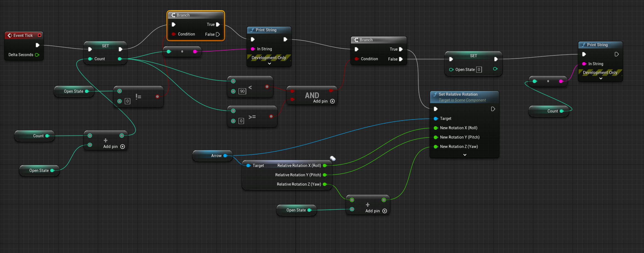Viewport: 644px width, 253px height.
Task: Select first Print String node header
Action: coord(269,30)
